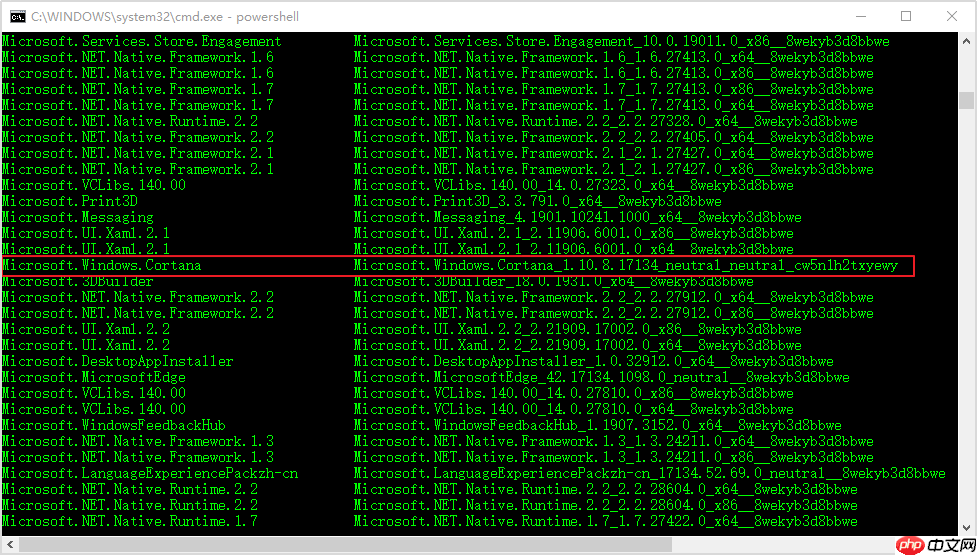Click the name Microsoft.NET.Native.Runtime.1.7
This screenshot has height=555, width=977.
130,521
